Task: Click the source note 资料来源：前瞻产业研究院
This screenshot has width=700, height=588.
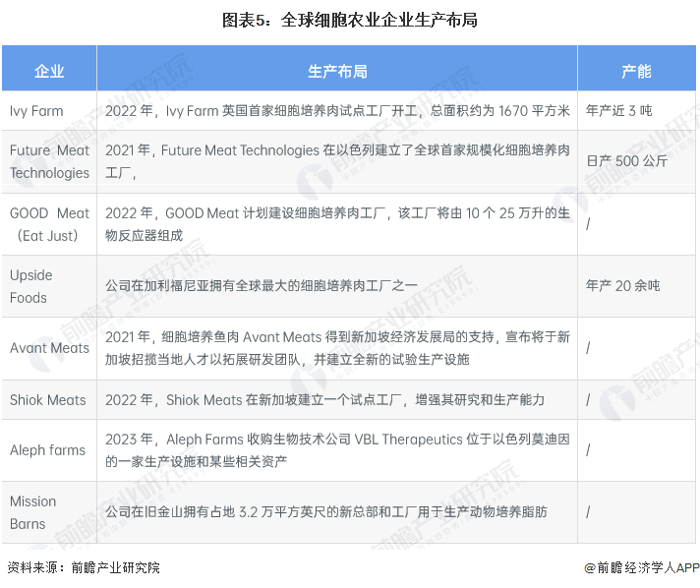Action: (x=84, y=567)
